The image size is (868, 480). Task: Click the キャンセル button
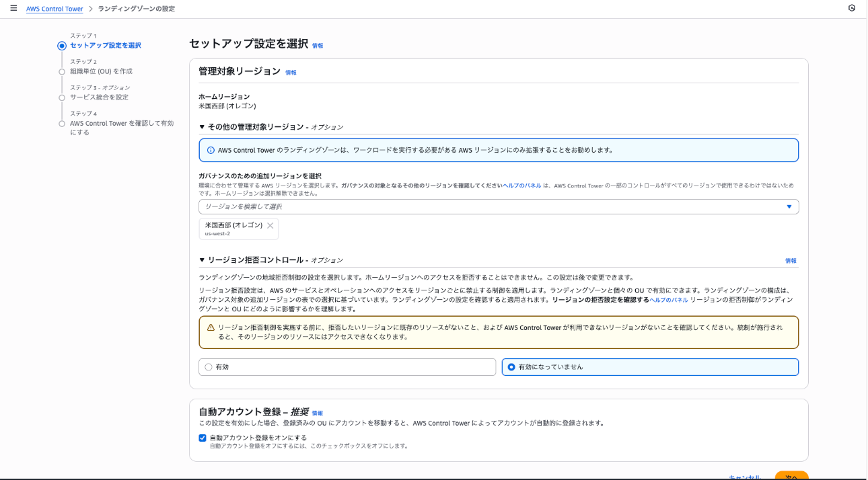pyautogui.click(x=745, y=476)
